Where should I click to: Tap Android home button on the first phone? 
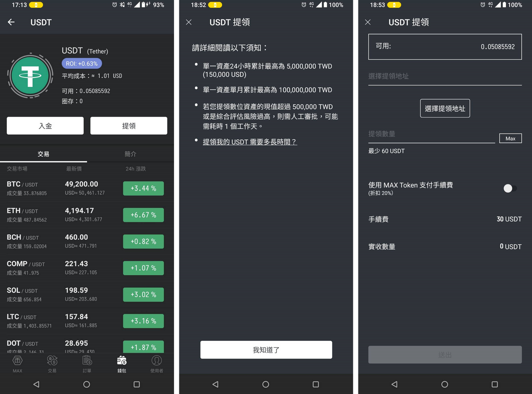[87, 384]
